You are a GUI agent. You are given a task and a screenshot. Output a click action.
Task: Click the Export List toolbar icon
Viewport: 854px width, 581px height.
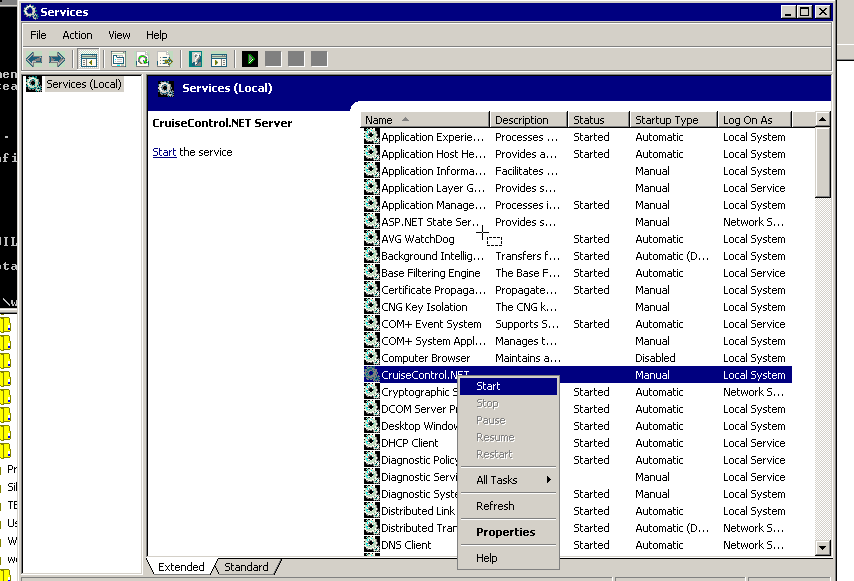pos(165,59)
